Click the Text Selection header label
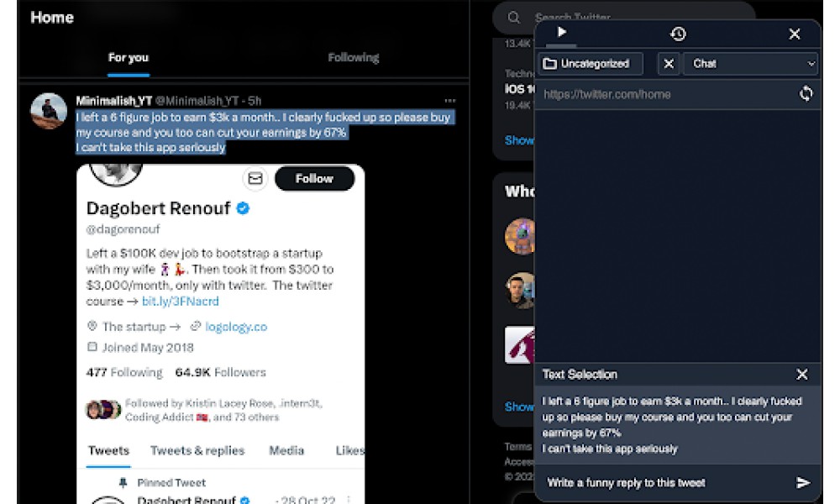 point(580,375)
